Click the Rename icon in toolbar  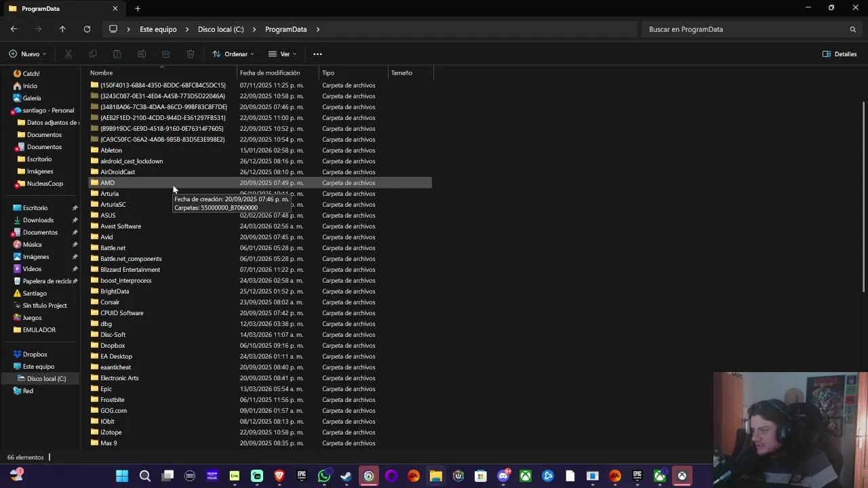142,54
